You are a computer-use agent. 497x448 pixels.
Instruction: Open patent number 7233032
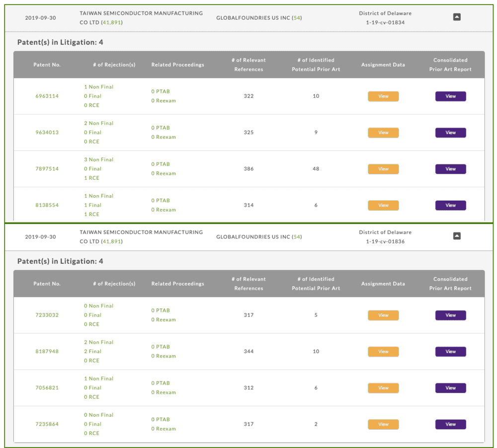pos(47,315)
